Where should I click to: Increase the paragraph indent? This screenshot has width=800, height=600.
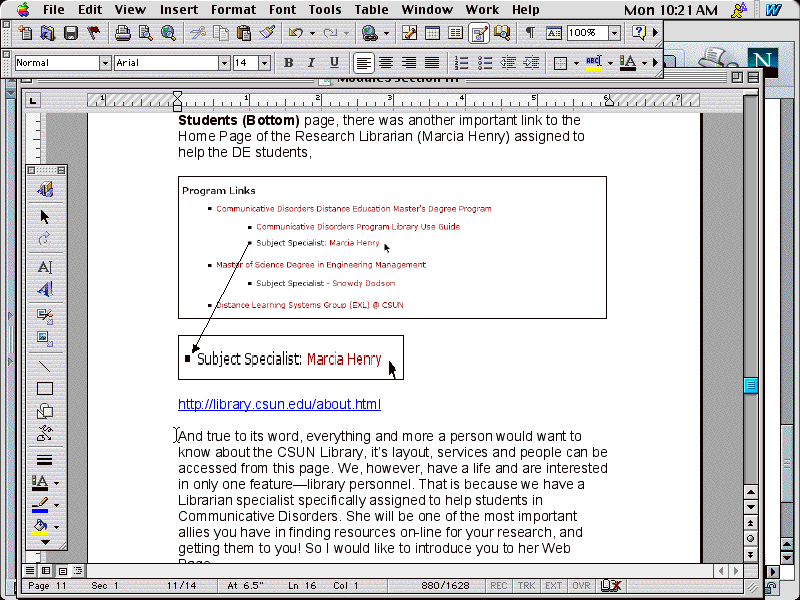coord(532,63)
